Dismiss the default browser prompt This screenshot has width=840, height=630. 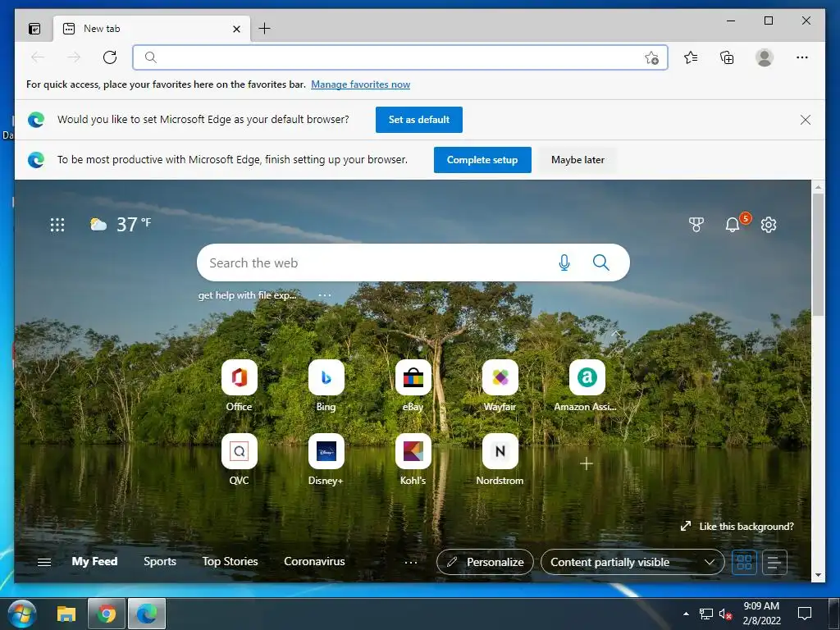pos(806,120)
